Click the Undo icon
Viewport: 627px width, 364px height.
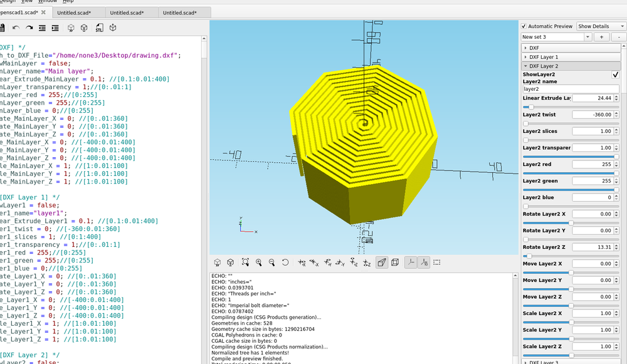[16, 28]
